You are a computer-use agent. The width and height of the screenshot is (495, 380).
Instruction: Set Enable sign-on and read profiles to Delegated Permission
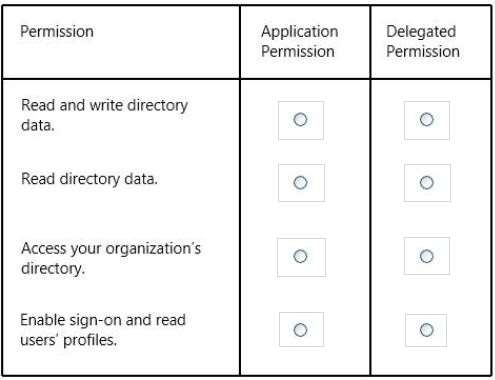[x=427, y=330]
